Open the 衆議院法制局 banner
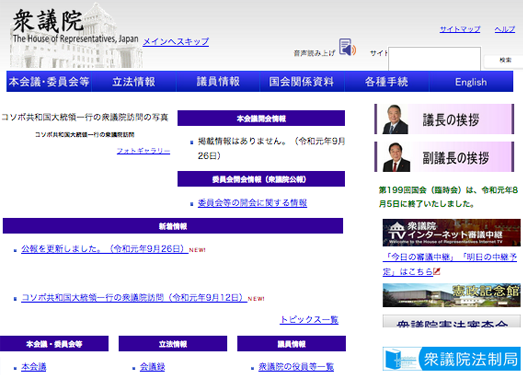Image resolution: width=523 pixels, height=375 pixels. click(x=452, y=359)
